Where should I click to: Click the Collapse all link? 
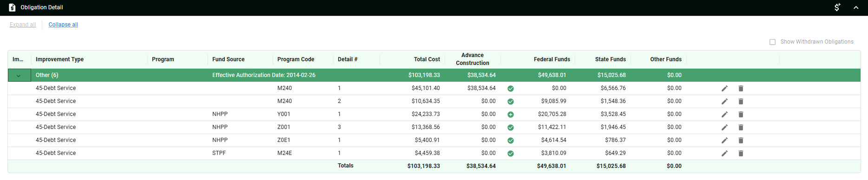pyautogui.click(x=63, y=25)
